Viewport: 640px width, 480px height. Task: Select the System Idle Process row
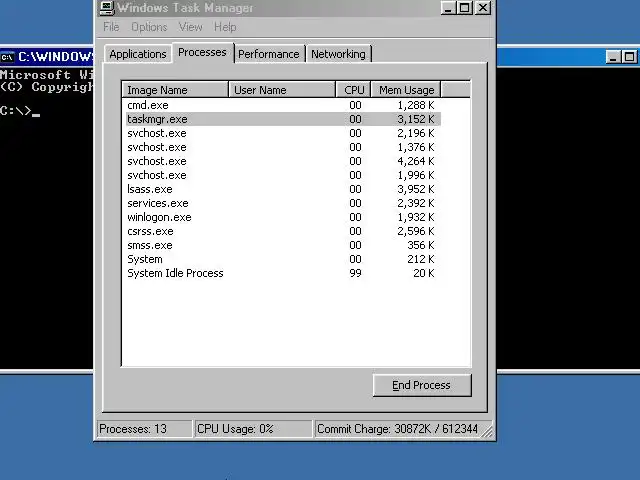283,273
